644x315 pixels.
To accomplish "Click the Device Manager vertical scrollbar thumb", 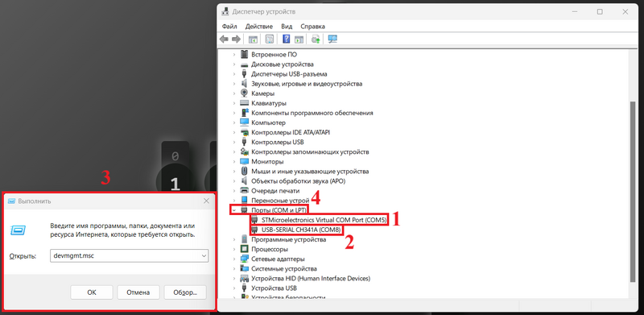I will 633,192.
